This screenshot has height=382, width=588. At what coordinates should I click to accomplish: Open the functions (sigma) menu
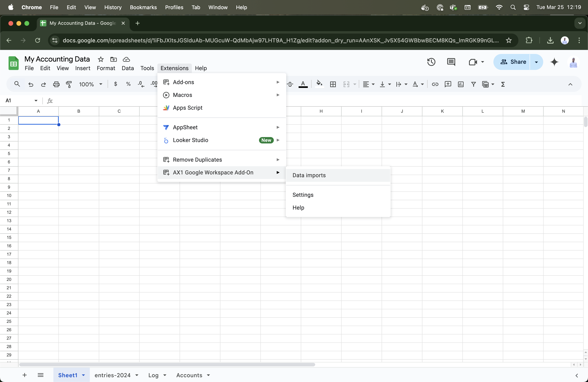coord(503,84)
